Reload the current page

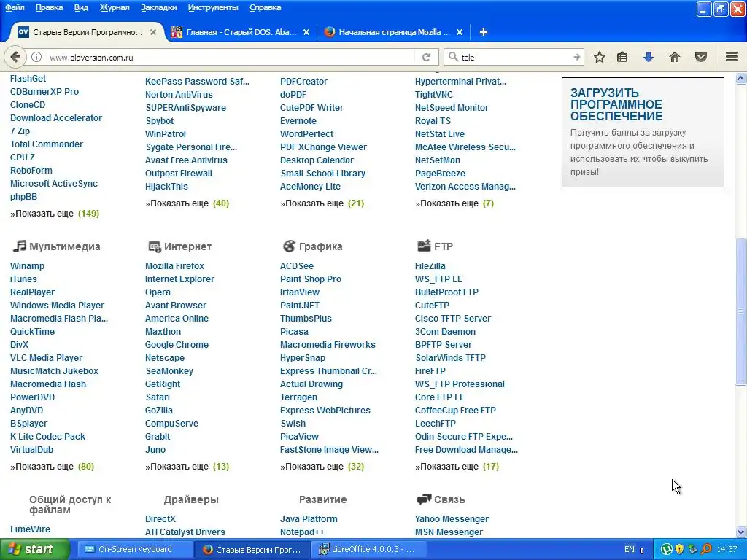426,57
